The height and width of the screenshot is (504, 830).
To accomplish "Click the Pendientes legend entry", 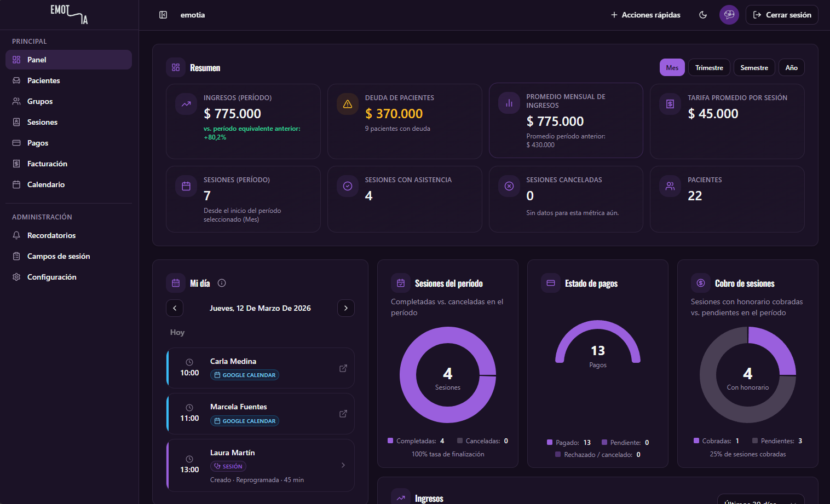I will click(x=777, y=441).
